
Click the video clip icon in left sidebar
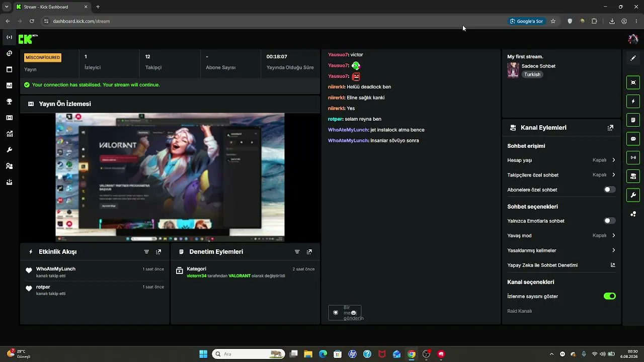pyautogui.click(x=9, y=118)
